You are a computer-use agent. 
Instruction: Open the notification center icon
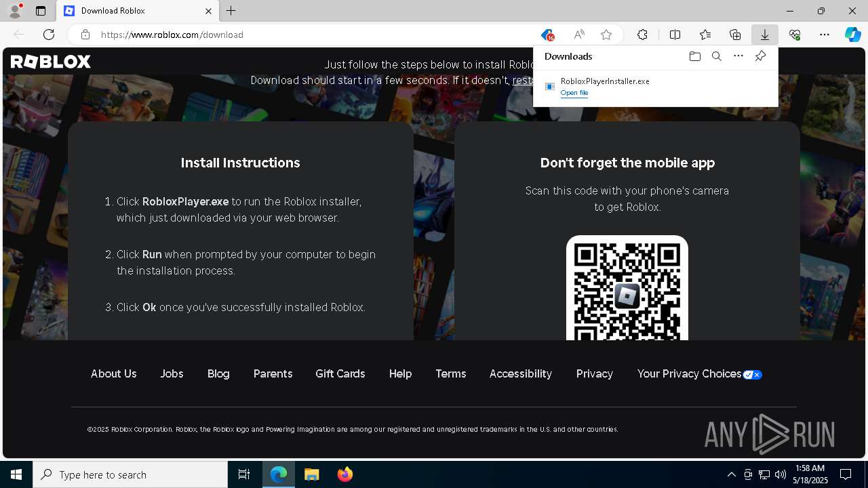click(x=846, y=474)
